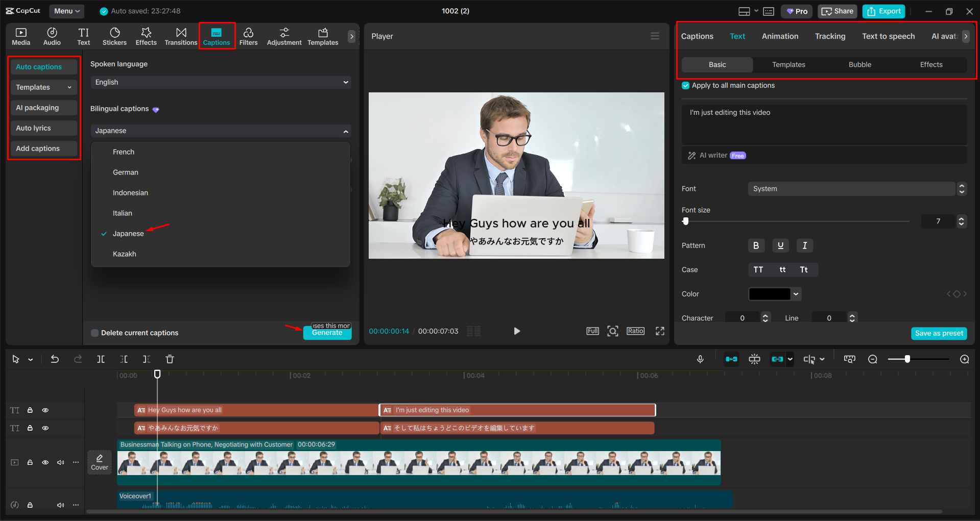Screen dimensions: 980x521
Task: Toggle Apply to all main captions
Action: click(x=685, y=85)
